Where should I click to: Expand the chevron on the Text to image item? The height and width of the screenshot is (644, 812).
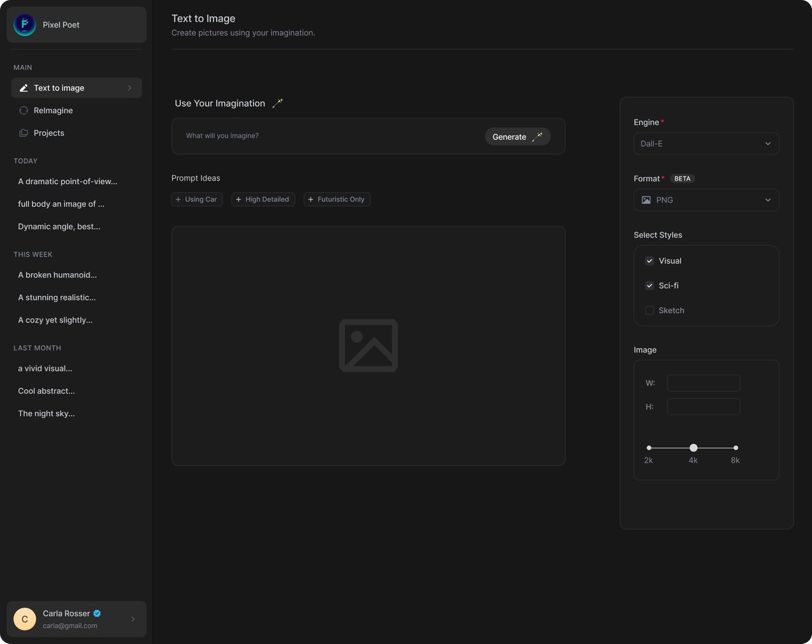pos(129,88)
